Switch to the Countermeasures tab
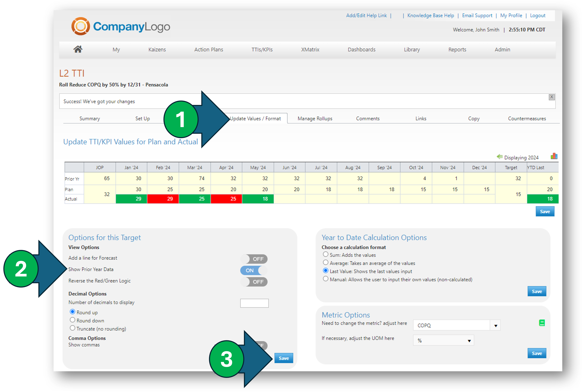This screenshot has width=583, height=392. 527,118
